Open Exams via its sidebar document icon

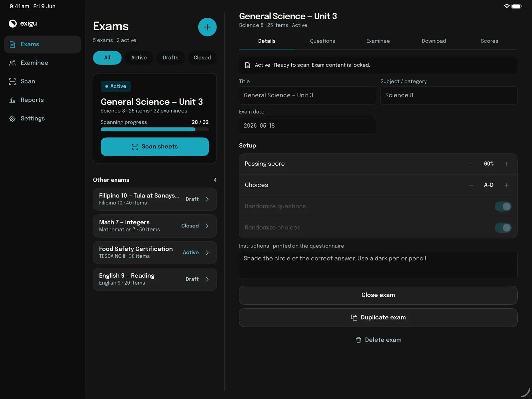click(12, 44)
